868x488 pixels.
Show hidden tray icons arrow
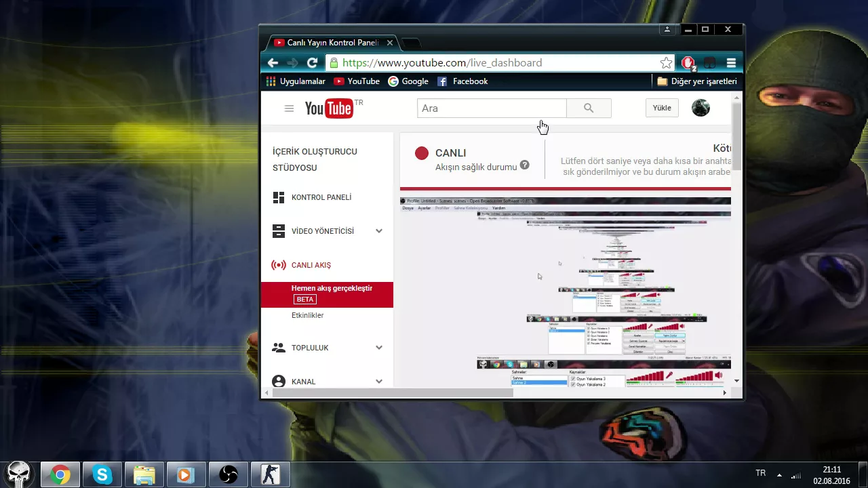pyautogui.click(x=779, y=475)
